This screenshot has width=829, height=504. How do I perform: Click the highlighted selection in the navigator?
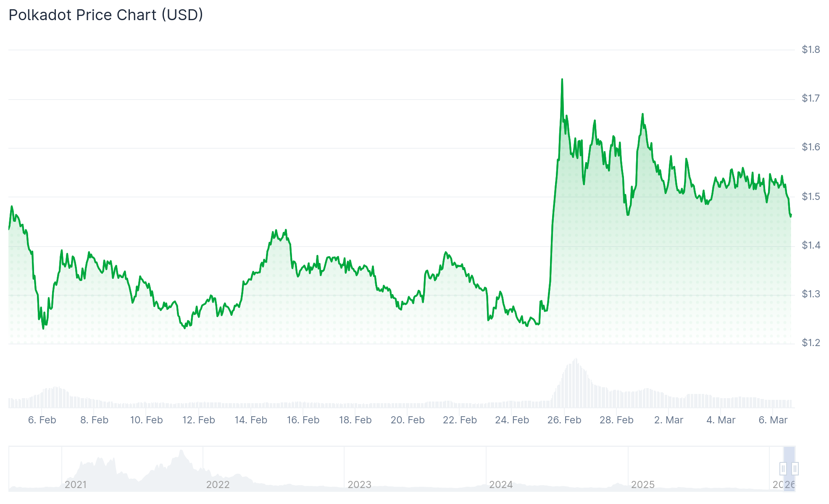click(789, 458)
